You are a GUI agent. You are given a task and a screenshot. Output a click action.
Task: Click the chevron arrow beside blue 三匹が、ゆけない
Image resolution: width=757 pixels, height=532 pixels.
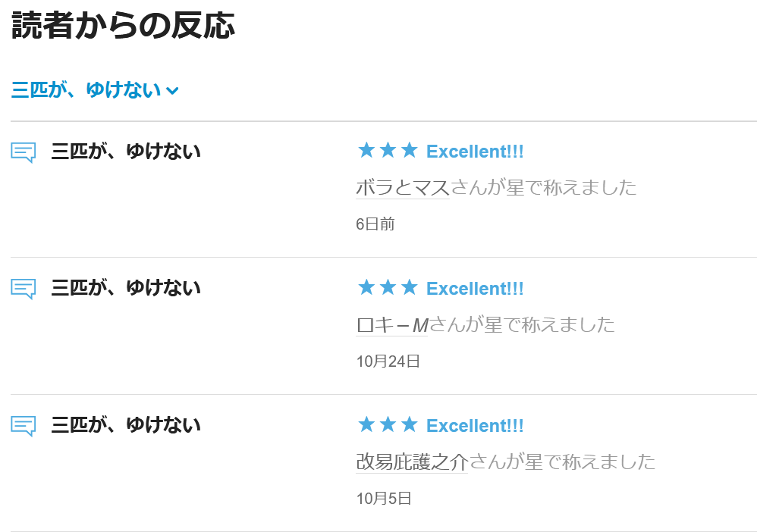tap(172, 91)
